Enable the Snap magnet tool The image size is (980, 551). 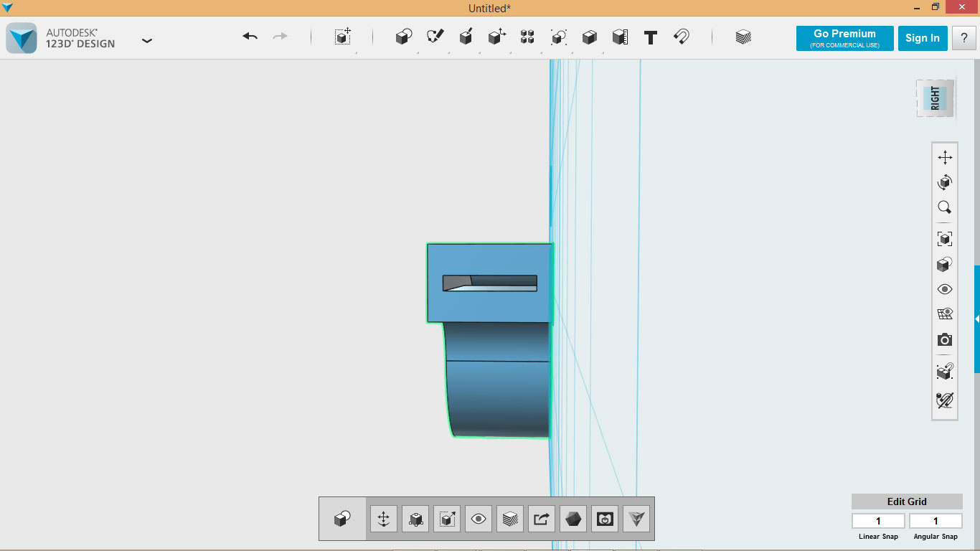tap(680, 37)
